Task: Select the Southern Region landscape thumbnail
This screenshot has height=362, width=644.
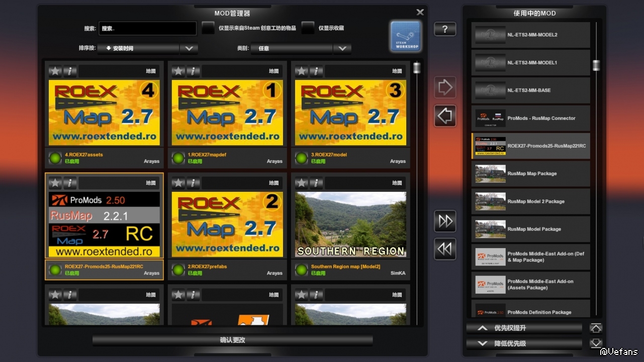Action: (x=350, y=224)
